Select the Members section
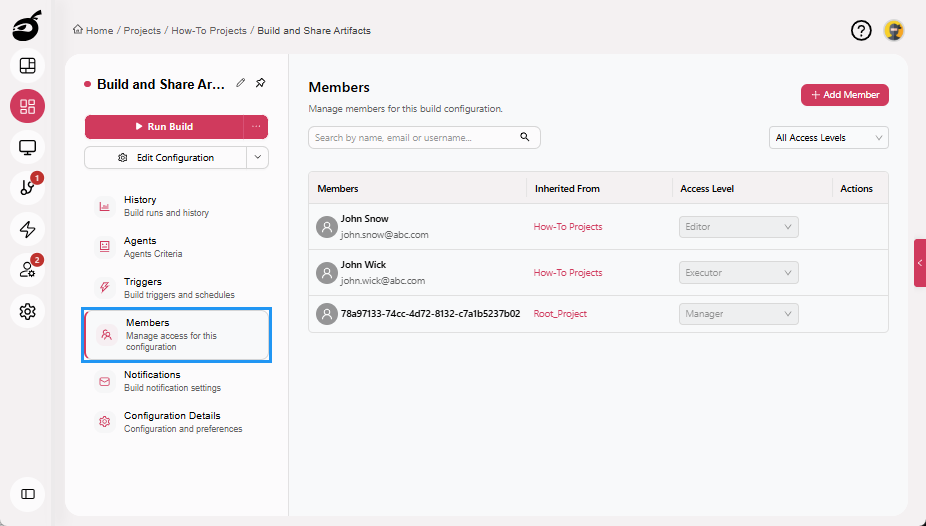Viewport: 926px width, 526px height. coord(177,335)
